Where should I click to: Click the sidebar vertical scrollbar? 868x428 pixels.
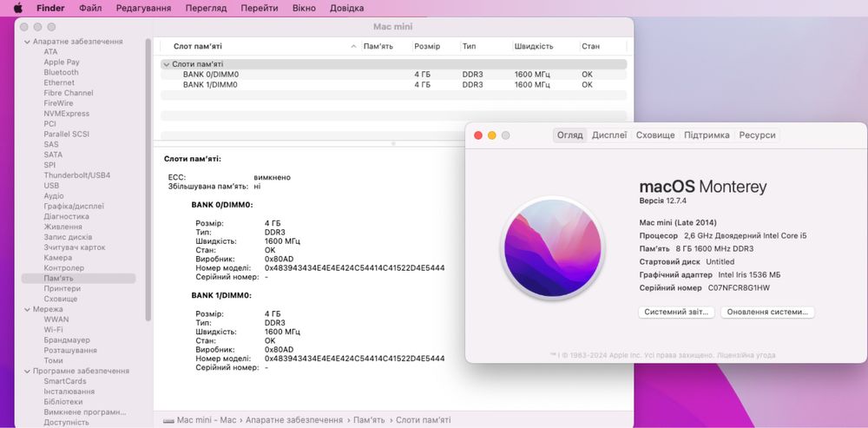(x=148, y=180)
